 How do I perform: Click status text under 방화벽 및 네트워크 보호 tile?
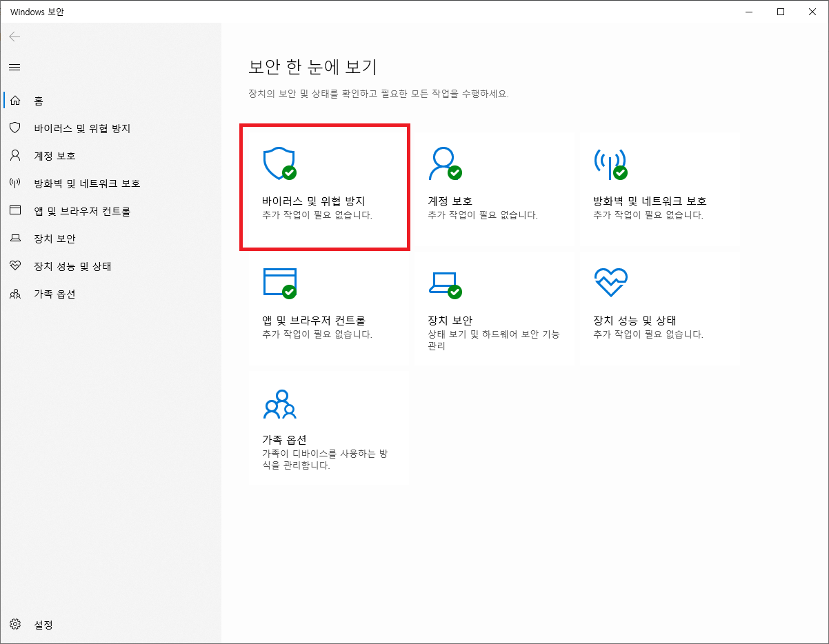[648, 215]
